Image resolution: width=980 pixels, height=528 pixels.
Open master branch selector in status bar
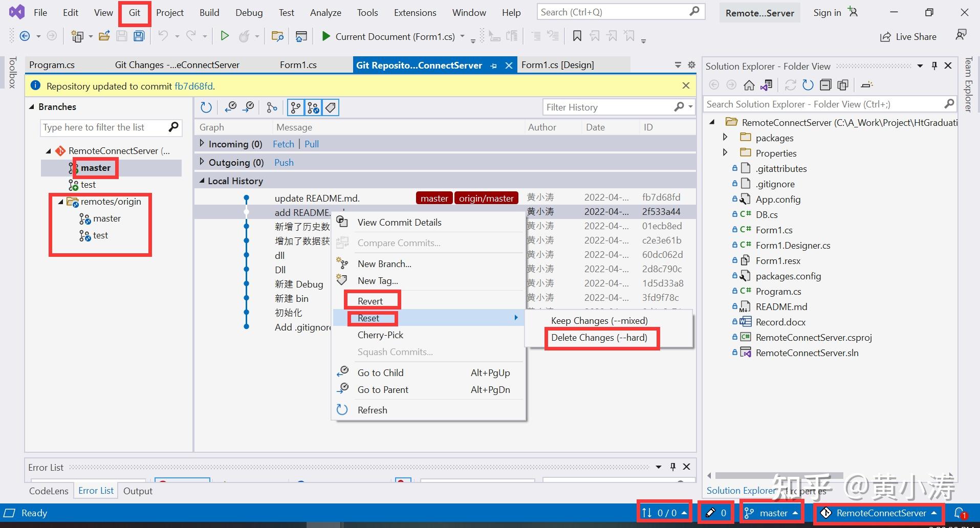click(x=772, y=513)
